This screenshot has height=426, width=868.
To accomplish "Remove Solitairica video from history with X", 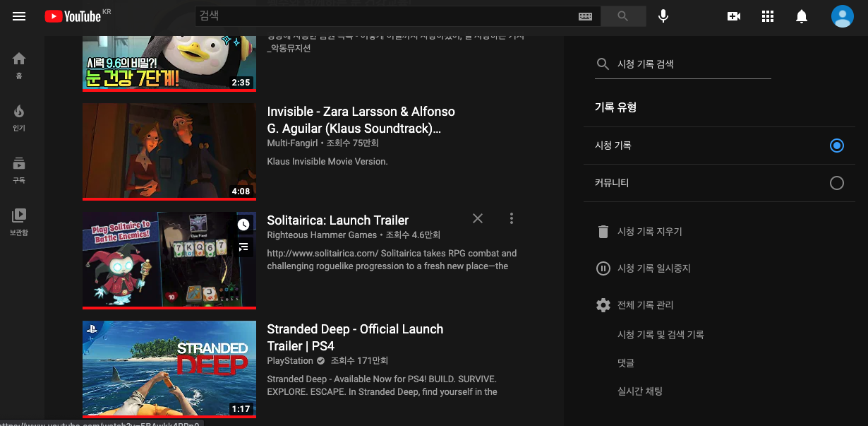I will click(478, 218).
